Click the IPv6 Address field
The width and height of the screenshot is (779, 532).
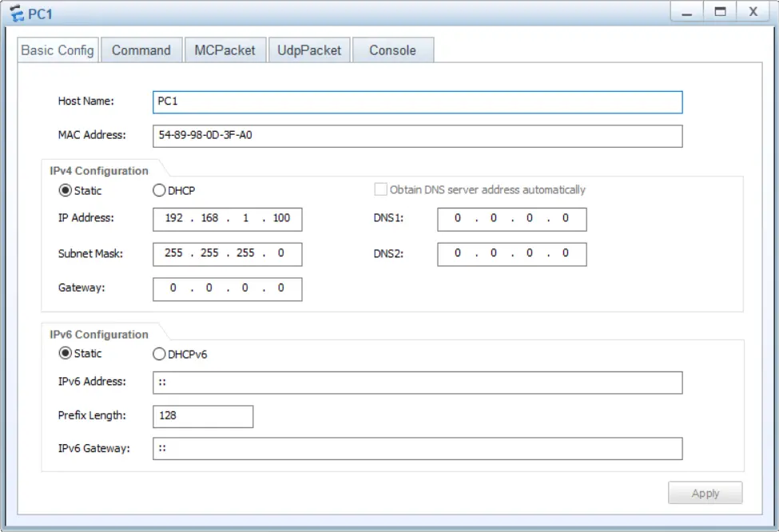(x=417, y=383)
